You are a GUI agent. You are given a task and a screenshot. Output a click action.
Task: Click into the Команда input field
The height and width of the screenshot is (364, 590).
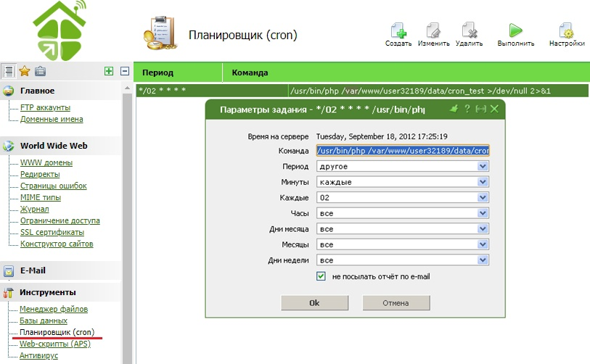(x=402, y=151)
